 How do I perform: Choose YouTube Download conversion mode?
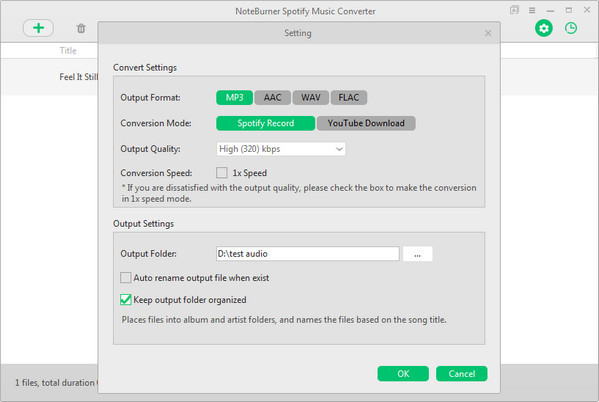point(366,123)
